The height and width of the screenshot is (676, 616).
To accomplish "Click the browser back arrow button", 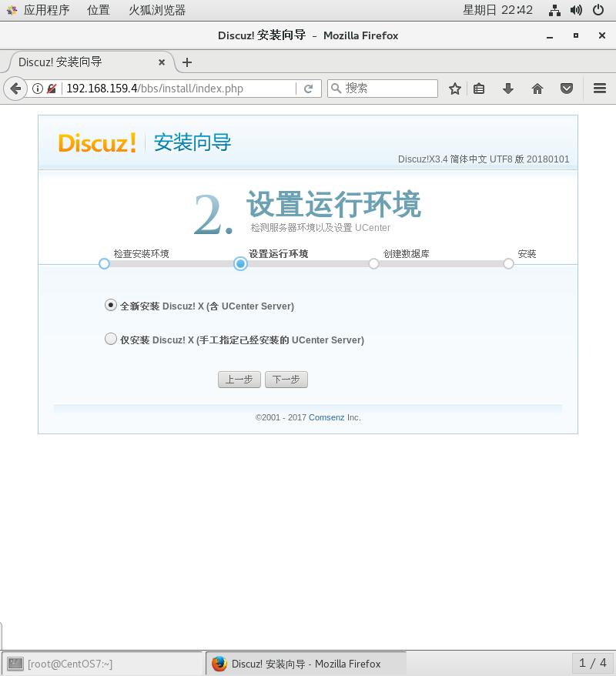I will [15, 89].
